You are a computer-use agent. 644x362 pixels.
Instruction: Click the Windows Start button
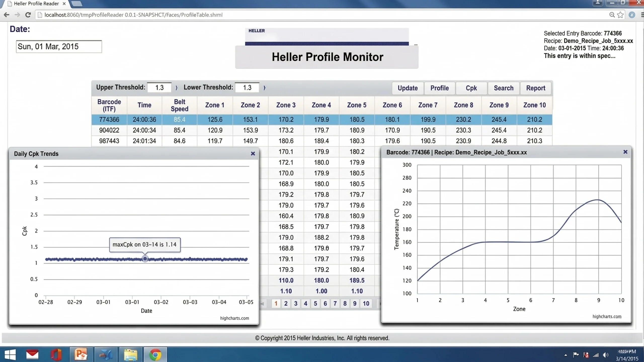coord(10,355)
